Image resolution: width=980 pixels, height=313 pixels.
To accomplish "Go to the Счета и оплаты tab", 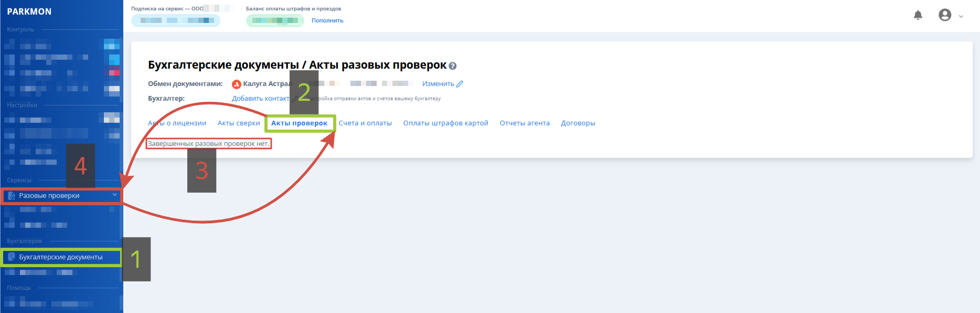I will click(x=365, y=123).
